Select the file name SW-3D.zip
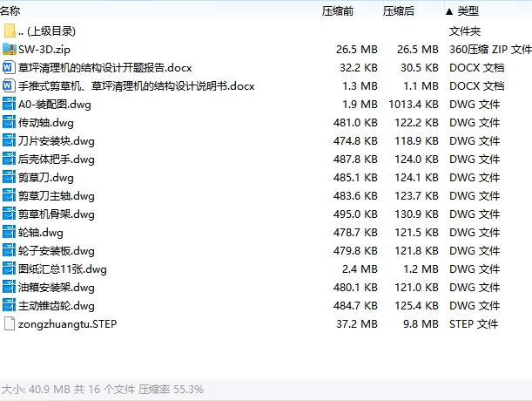This screenshot has width=532, height=401. [x=44, y=50]
